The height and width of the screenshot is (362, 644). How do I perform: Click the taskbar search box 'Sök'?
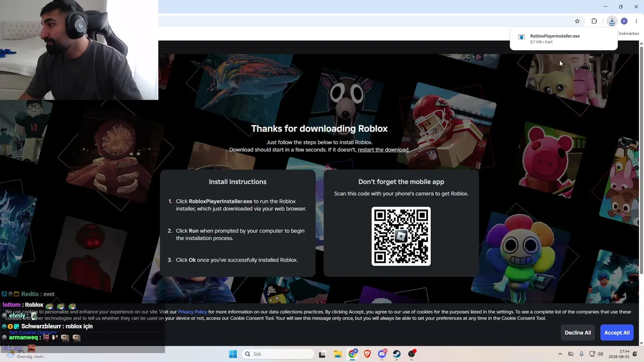(x=278, y=354)
